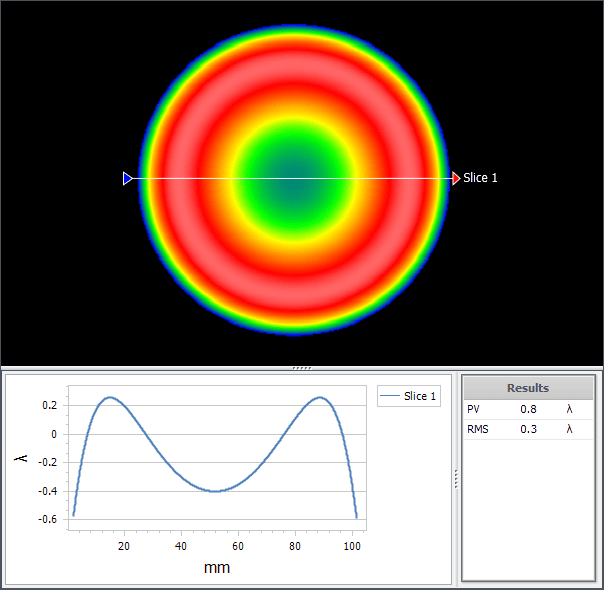
Task: Click the 60 tick label on x-axis
Action: coord(238,546)
